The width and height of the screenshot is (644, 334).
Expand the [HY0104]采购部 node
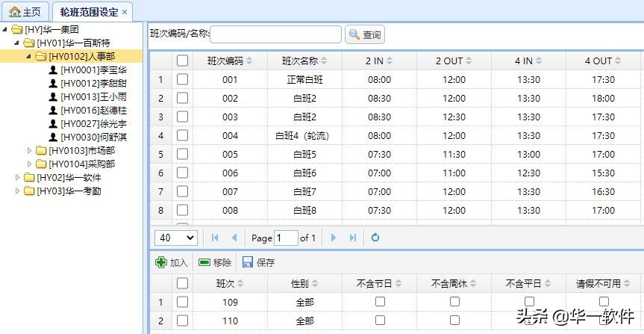point(29,164)
